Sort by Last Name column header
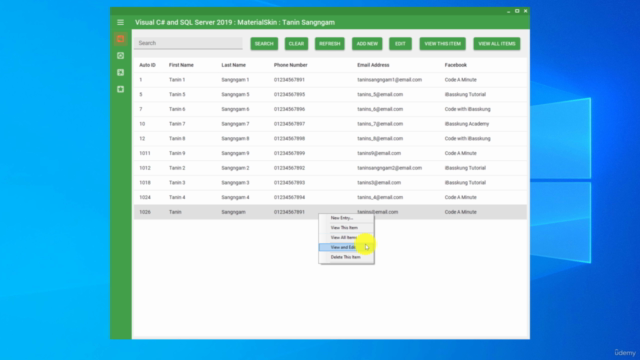 click(x=233, y=65)
